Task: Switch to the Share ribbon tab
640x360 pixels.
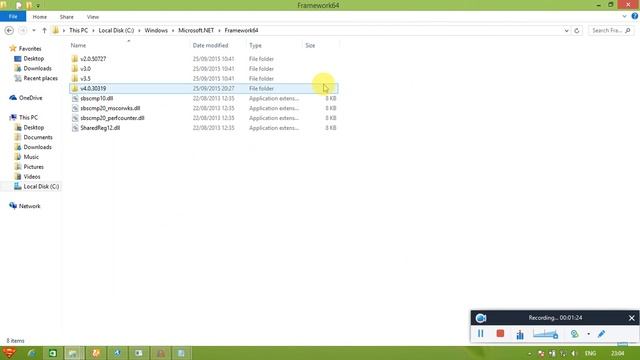Action: coord(67,17)
